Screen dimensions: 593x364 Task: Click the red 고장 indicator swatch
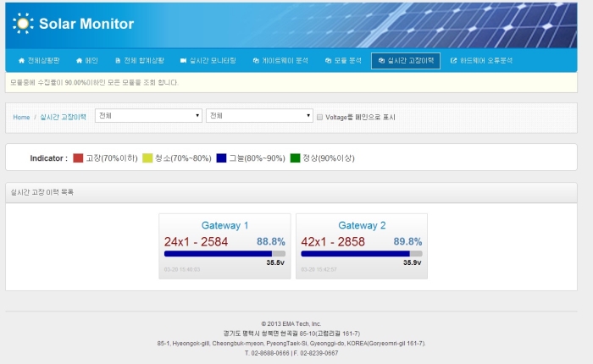78,158
